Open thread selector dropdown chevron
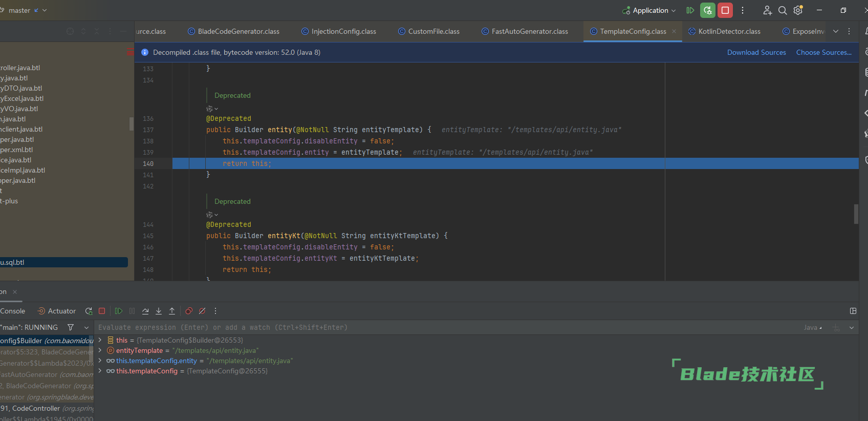 pyautogui.click(x=86, y=327)
